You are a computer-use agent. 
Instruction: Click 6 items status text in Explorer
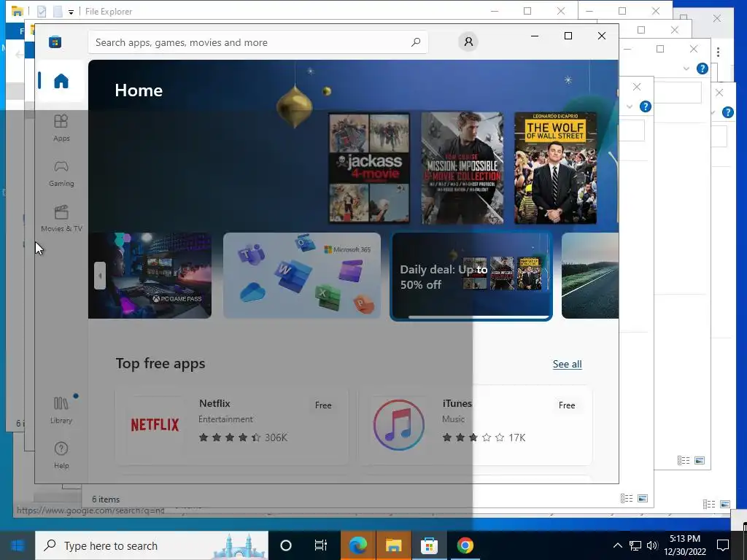(106, 499)
